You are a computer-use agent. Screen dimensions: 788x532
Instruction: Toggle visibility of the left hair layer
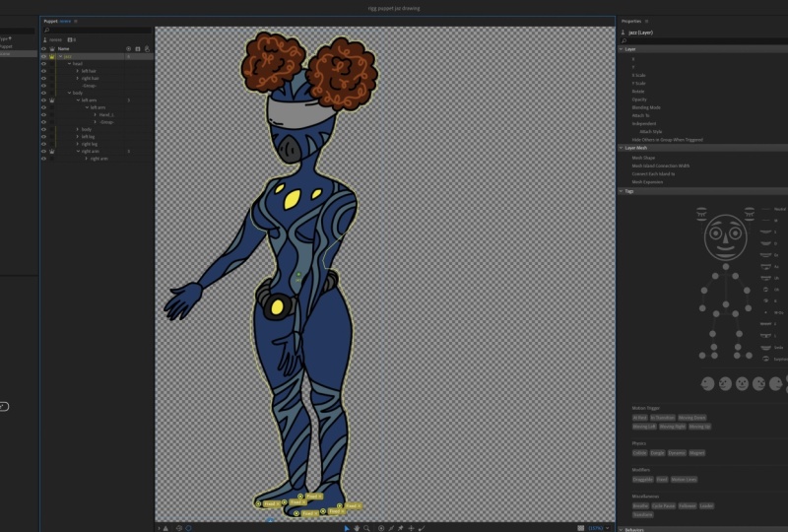[43, 71]
